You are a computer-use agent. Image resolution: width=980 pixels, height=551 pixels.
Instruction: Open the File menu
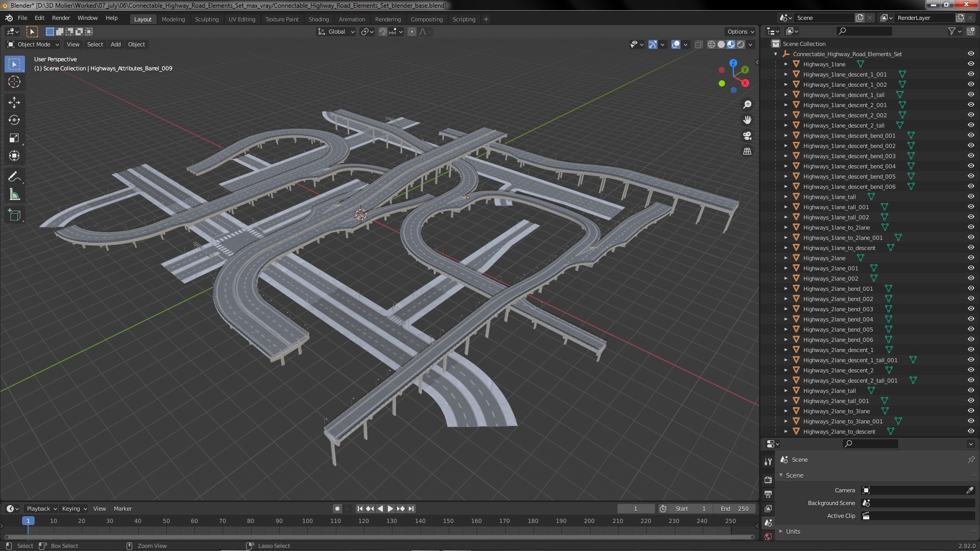click(x=22, y=18)
